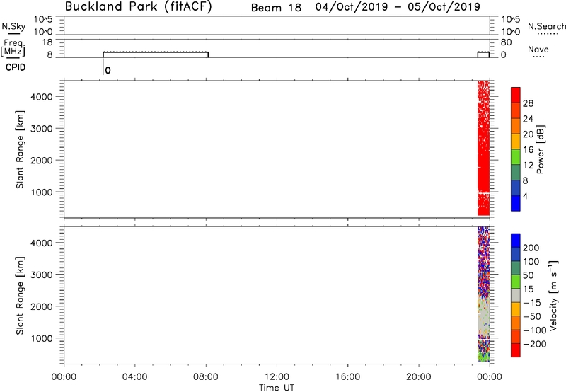Click the 18 MHz frequency tick label
The height and width of the screenshot is (392, 566).
coord(47,42)
